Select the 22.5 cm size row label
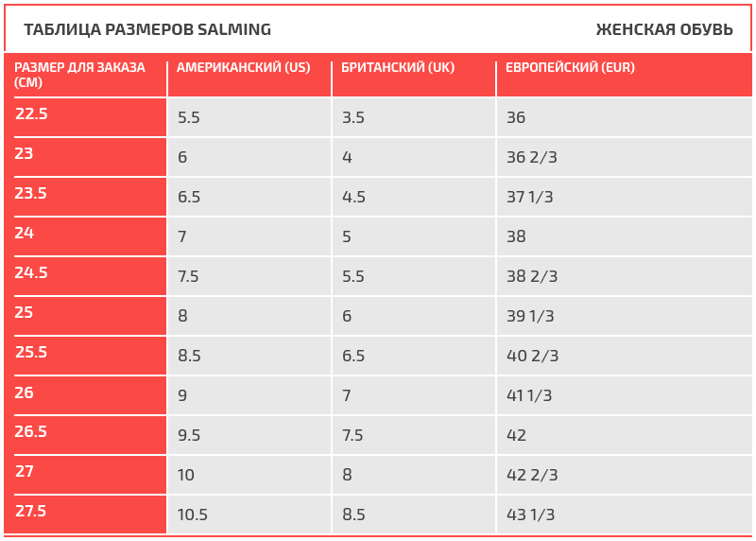 click(x=31, y=114)
